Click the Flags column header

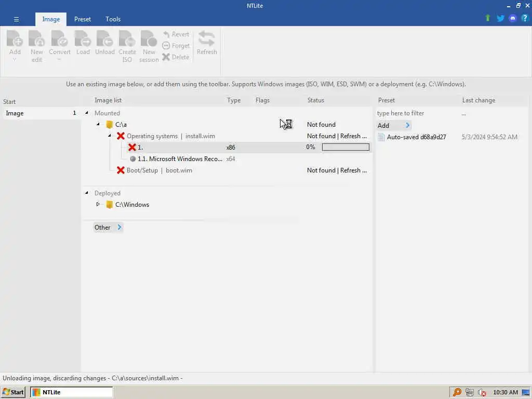[x=262, y=100]
